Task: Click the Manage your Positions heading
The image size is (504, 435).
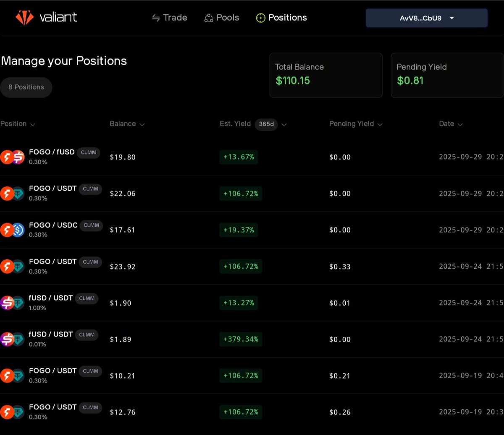Action: (64, 61)
